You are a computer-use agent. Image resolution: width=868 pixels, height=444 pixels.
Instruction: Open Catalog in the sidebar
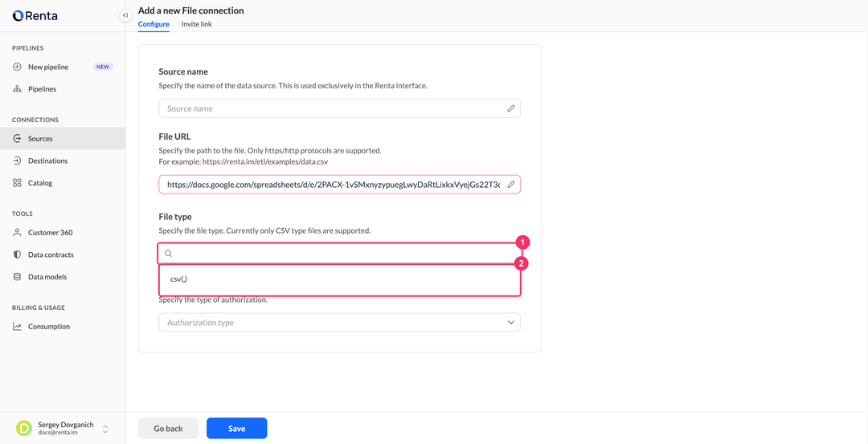click(x=63, y=183)
